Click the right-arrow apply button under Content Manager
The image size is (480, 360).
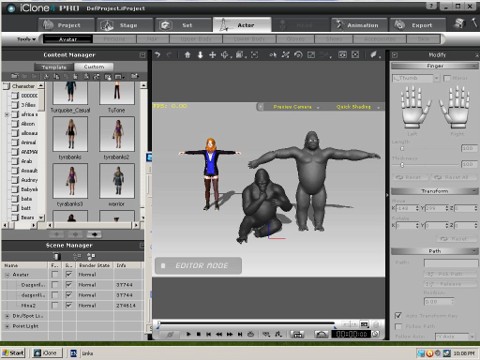94,235
